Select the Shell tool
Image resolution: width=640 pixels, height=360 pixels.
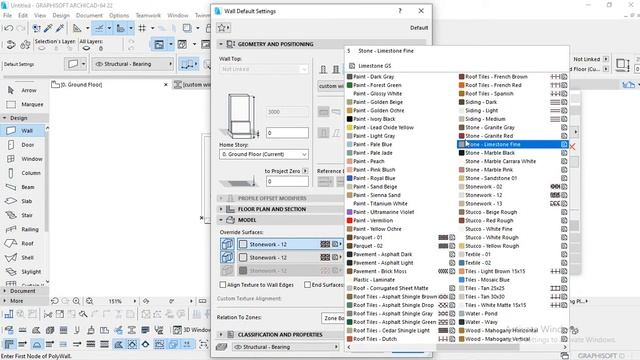[x=23, y=258]
